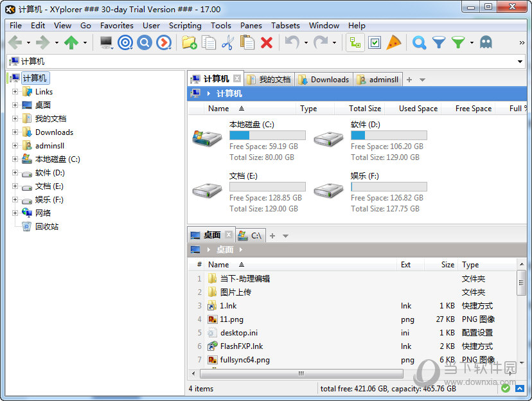Select Downloads in the folder tree
This screenshot has height=401, width=532.
[x=54, y=132]
